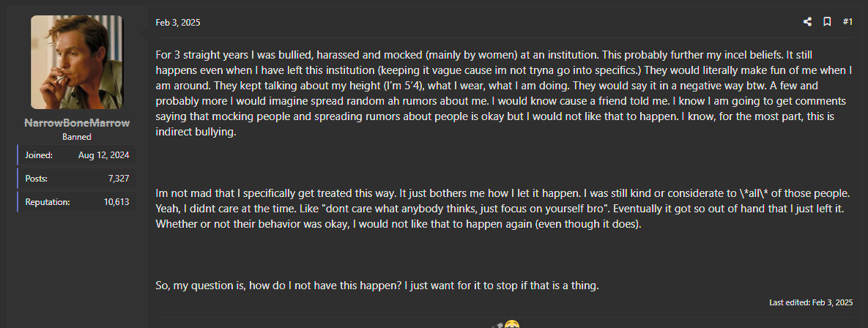
Task: Click the Aug 12, 2024 join date
Action: 103,155
